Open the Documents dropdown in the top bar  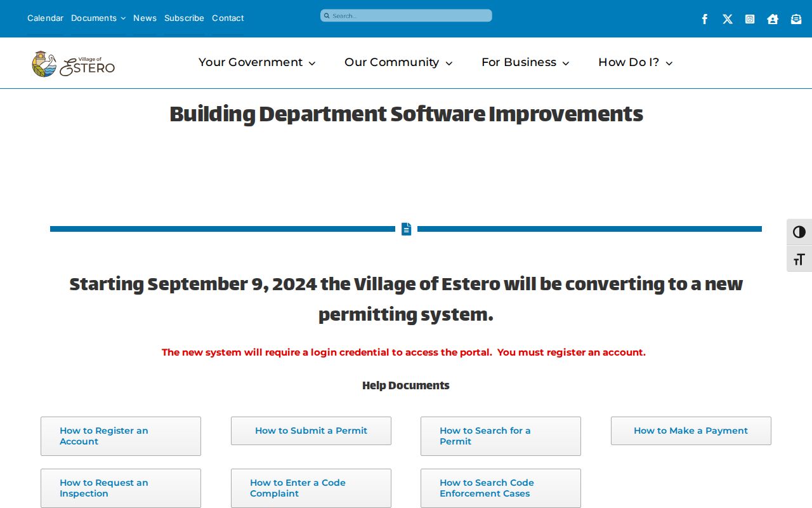(98, 18)
